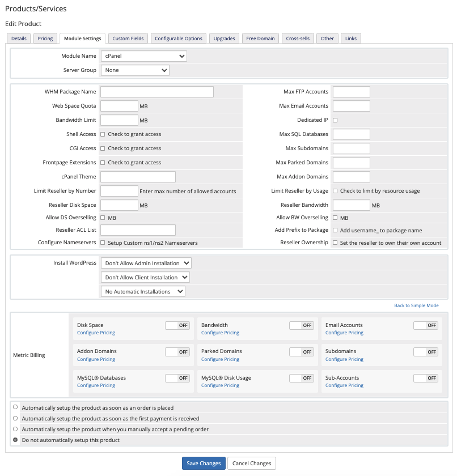Focus the Reseller ACL List field
457x476 pixels.
coord(138,230)
